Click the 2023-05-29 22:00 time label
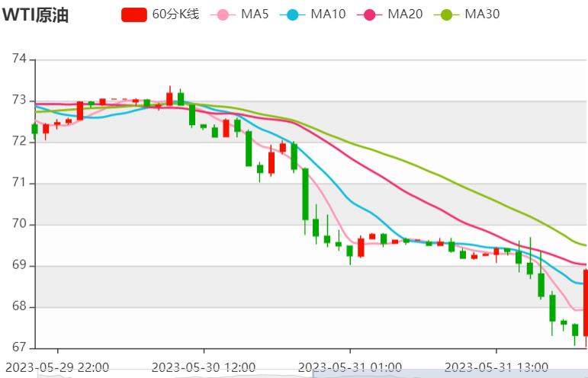The image size is (588, 378). click(x=57, y=367)
